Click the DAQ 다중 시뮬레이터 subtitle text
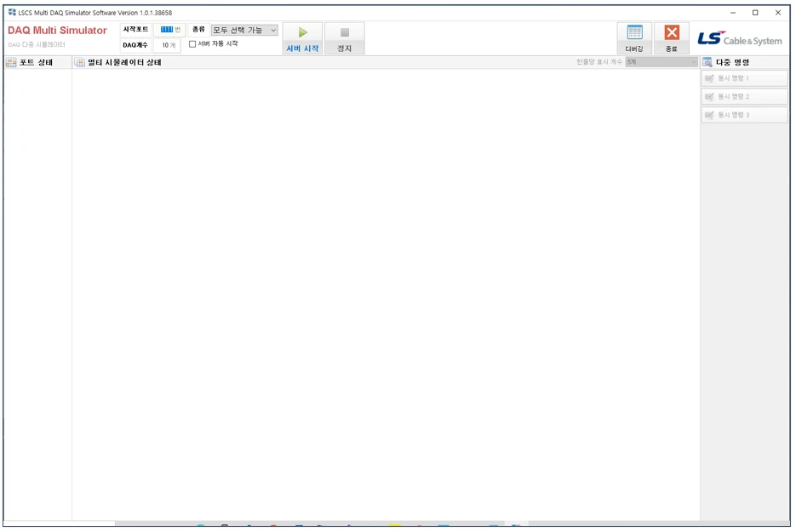Viewport: 796px width, 532px height. pos(37,44)
